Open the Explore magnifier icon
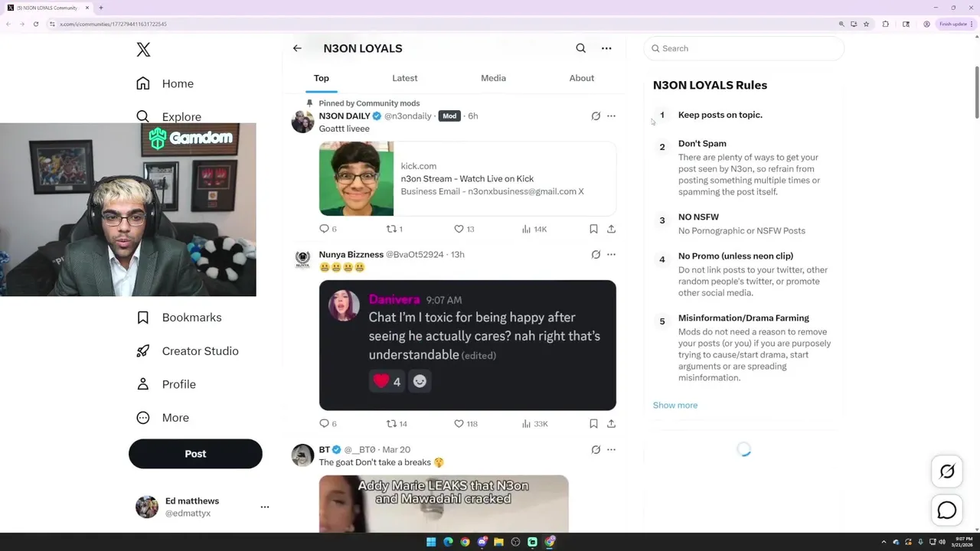Viewport: 980px width, 551px height. point(143,116)
